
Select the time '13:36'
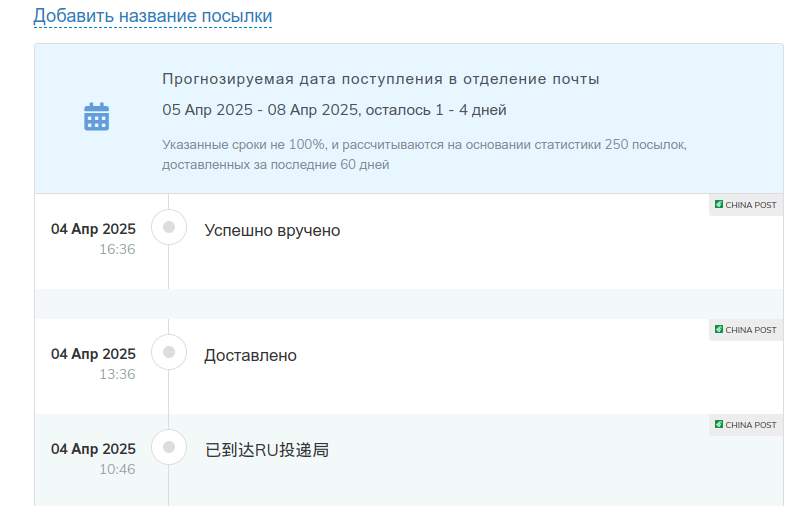coord(117,374)
